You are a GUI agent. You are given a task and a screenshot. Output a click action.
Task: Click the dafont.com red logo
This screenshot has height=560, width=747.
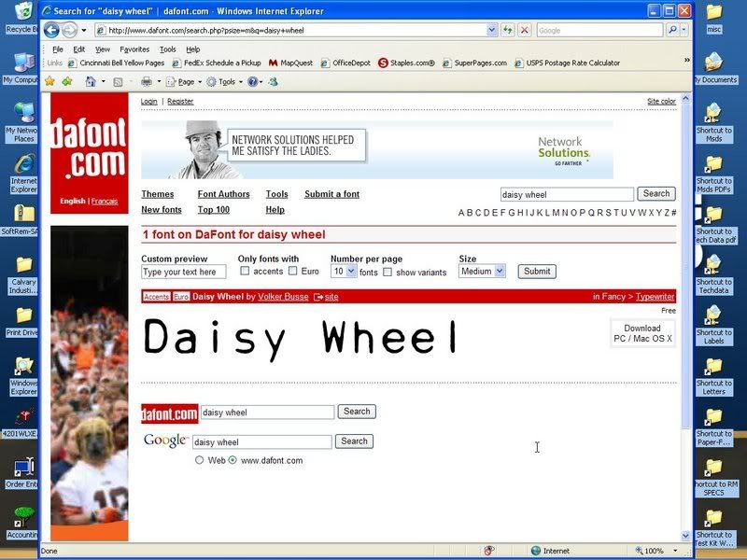click(89, 153)
